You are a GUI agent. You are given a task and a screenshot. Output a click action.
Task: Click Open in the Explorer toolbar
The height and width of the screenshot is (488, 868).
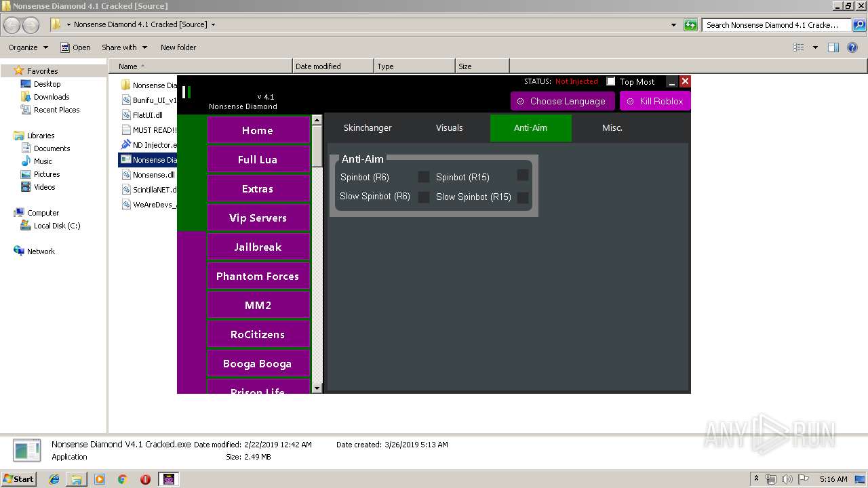coord(75,47)
